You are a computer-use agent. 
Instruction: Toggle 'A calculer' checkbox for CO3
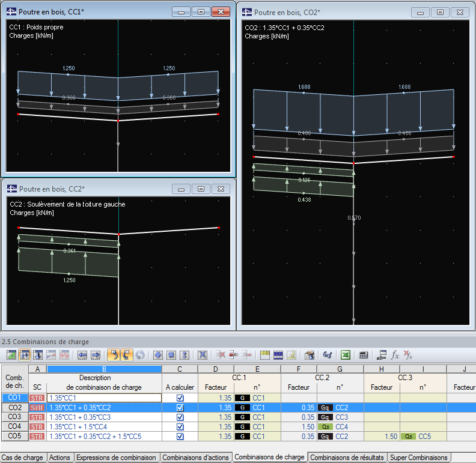click(180, 417)
